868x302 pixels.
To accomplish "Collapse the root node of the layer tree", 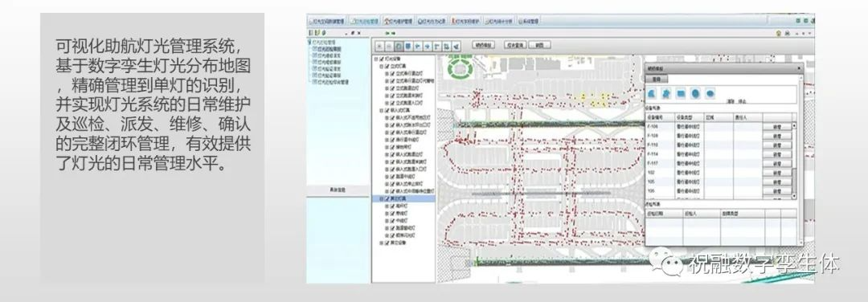I will click(x=376, y=59).
